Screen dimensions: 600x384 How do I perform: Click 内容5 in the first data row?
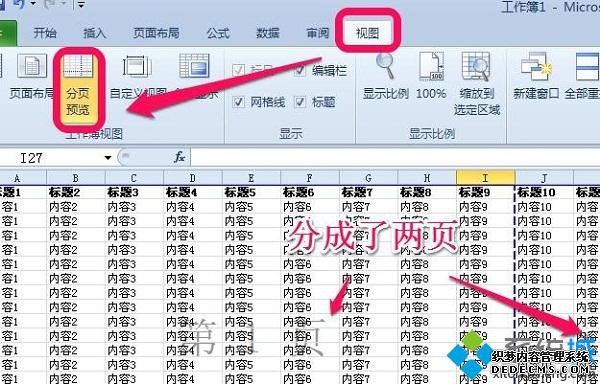(251, 207)
